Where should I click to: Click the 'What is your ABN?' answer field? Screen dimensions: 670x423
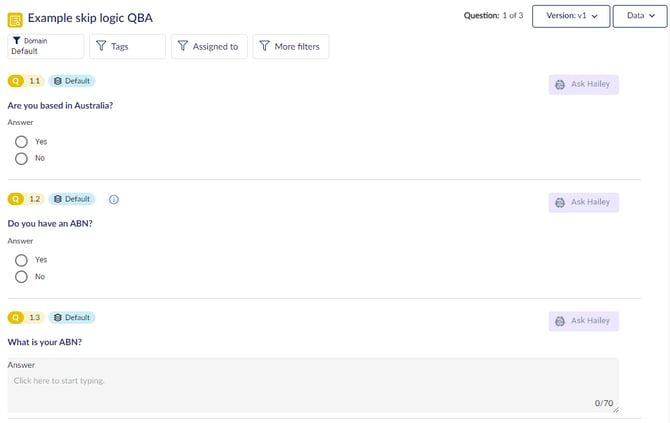[x=312, y=385]
